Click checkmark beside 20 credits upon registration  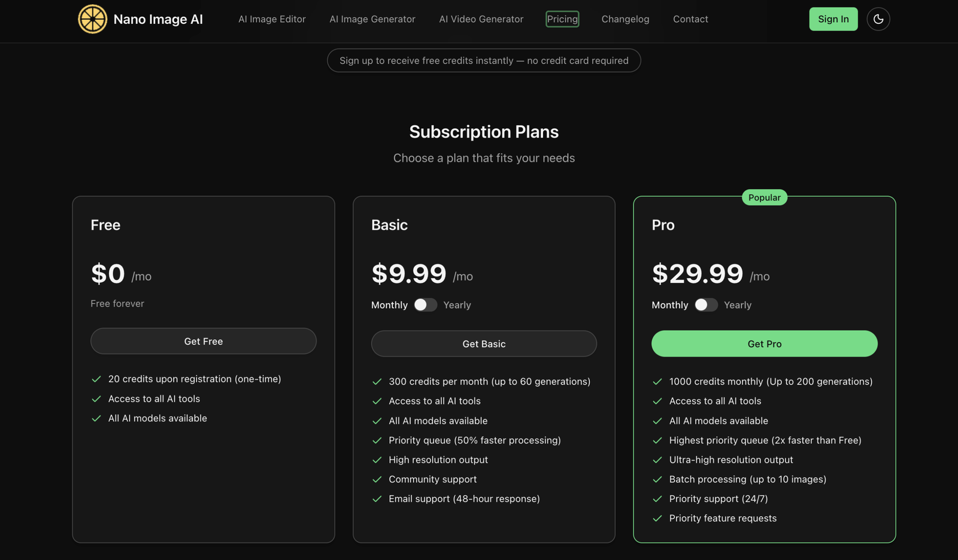tap(96, 379)
